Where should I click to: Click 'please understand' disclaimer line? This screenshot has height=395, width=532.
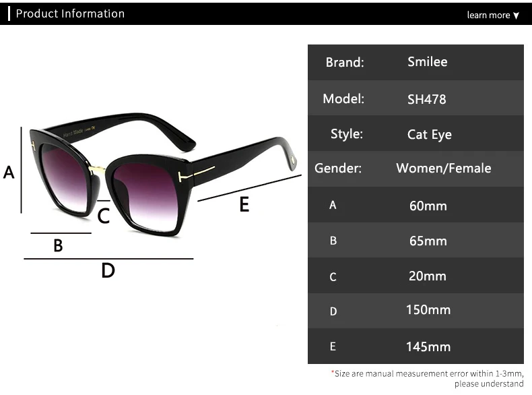point(489,384)
